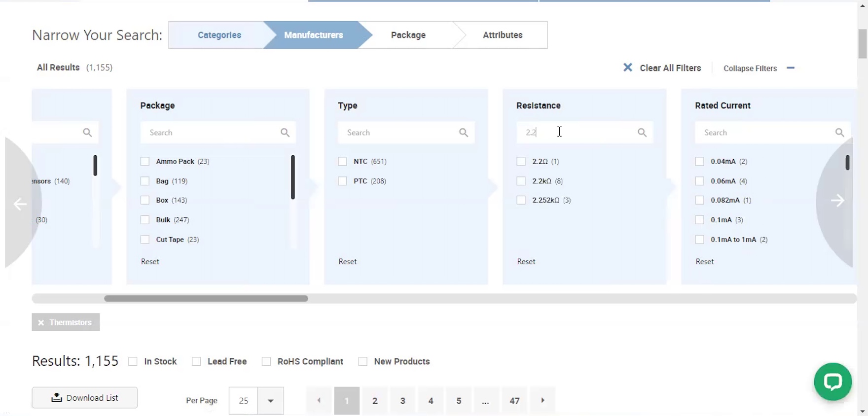This screenshot has width=868, height=416.
Task: Open the Per Page dropdown
Action: click(x=270, y=400)
